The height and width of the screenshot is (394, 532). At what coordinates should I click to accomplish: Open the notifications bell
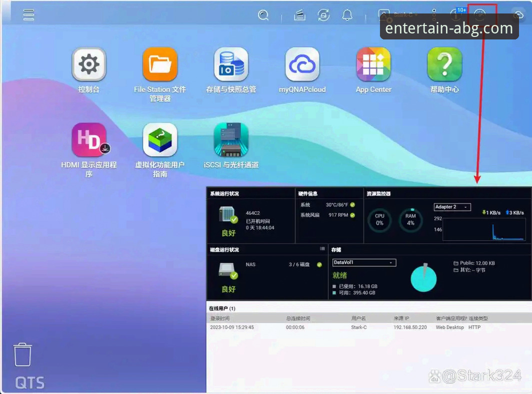coord(347,15)
